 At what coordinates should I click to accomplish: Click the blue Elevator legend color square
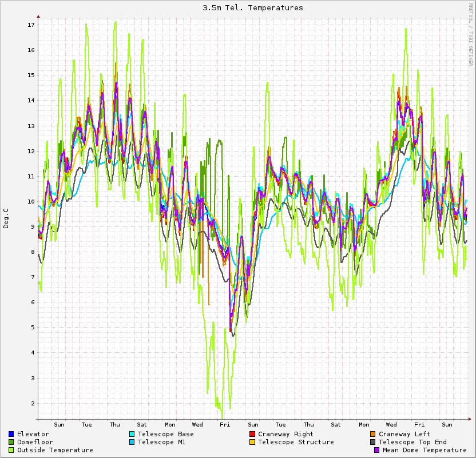click(11, 434)
